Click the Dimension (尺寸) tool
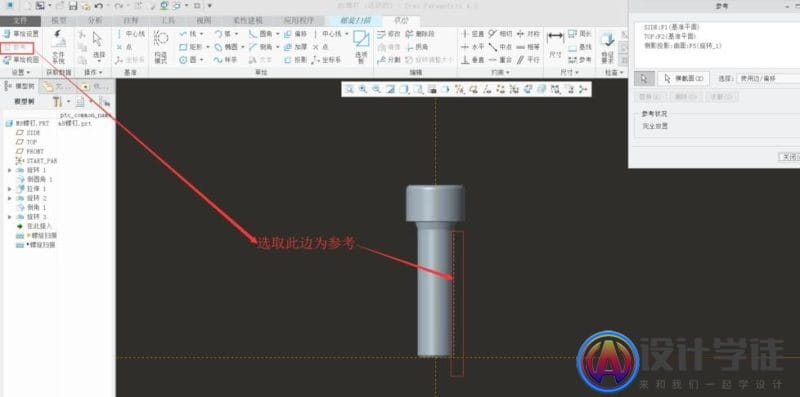Viewport: 800px width, 397px height. 555,45
